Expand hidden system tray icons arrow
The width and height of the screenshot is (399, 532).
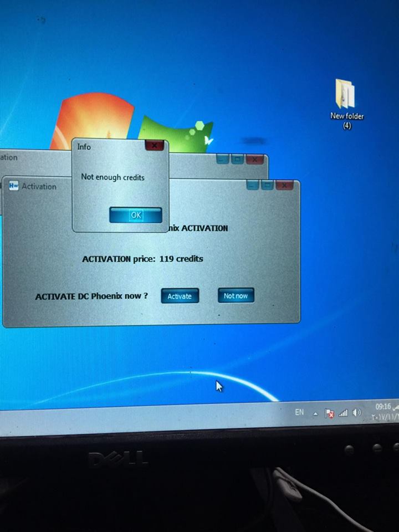point(315,413)
